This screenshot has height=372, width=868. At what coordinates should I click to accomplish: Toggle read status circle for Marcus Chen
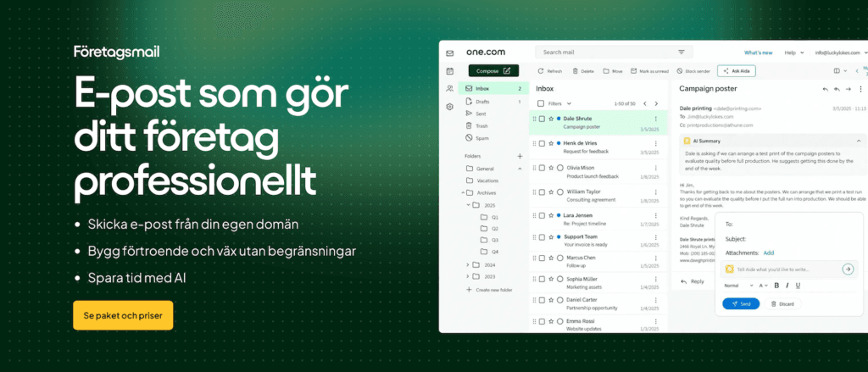[559, 258]
